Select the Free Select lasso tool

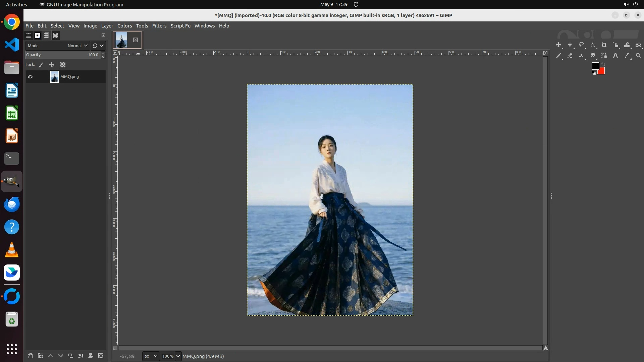(x=581, y=45)
